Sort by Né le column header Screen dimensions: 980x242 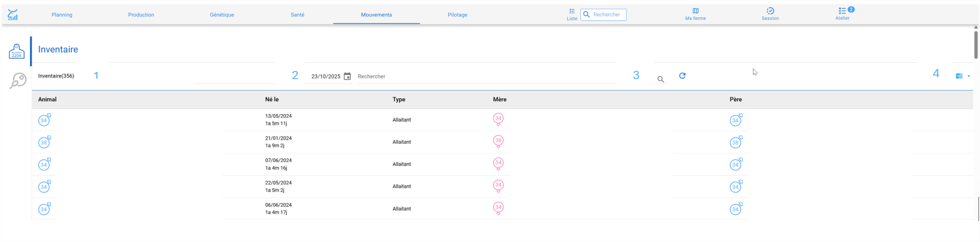tap(272, 100)
